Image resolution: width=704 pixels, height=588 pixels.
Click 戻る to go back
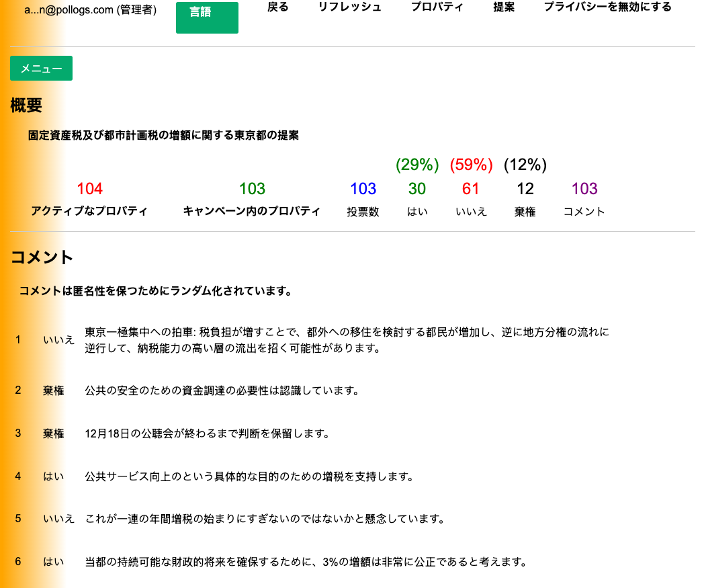(277, 7)
